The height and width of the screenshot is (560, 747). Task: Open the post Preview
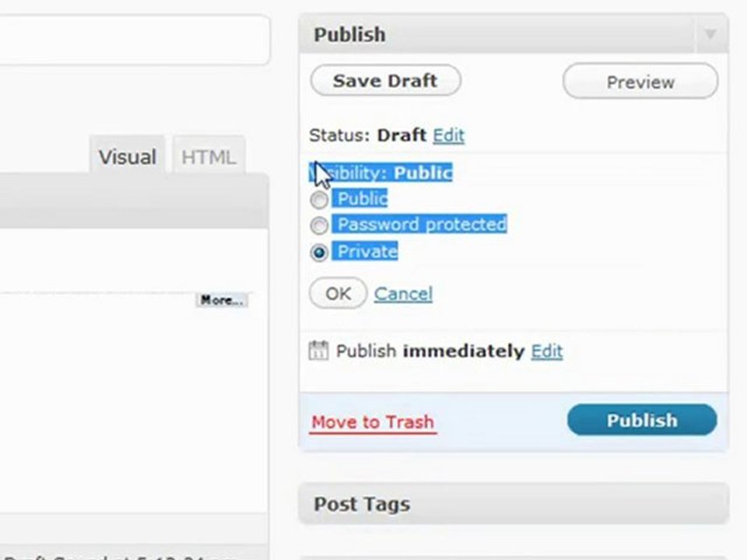tap(640, 82)
